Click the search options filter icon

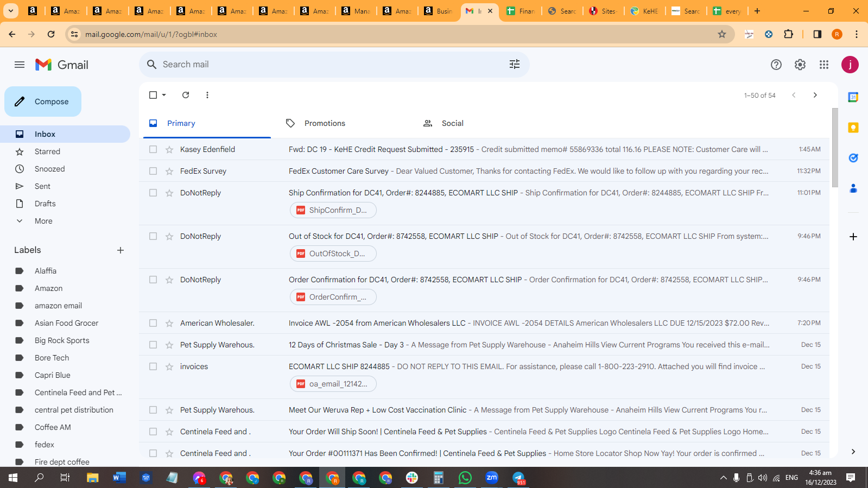515,65
